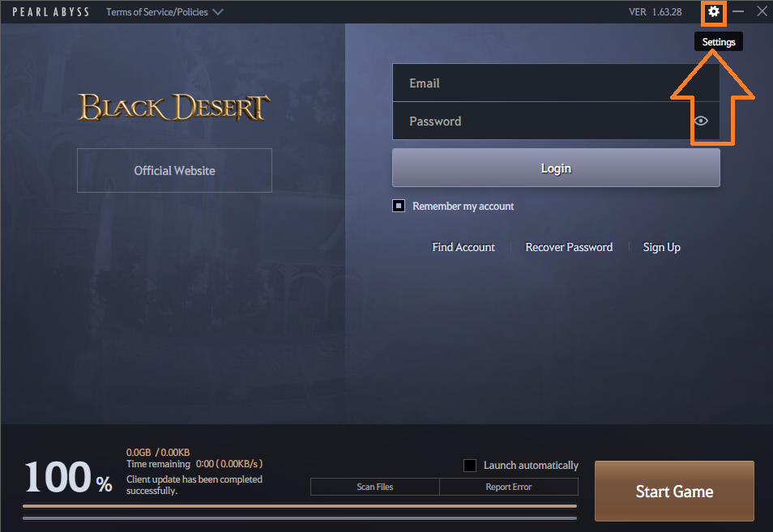Run Scan Files
This screenshot has height=532, width=773.
pos(375,487)
